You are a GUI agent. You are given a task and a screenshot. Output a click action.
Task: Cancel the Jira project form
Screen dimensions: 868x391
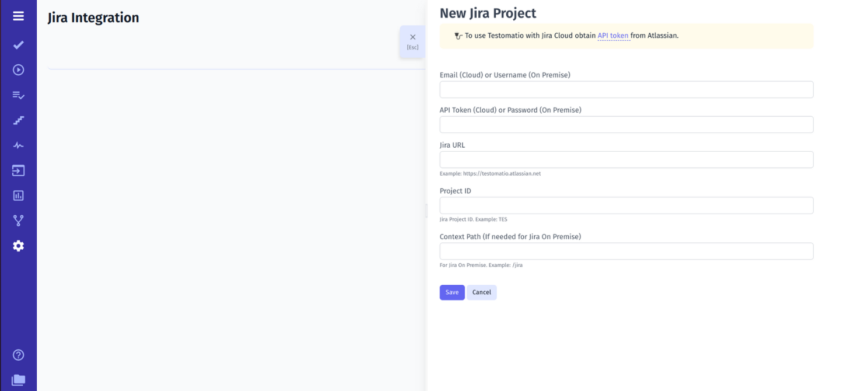tap(481, 292)
